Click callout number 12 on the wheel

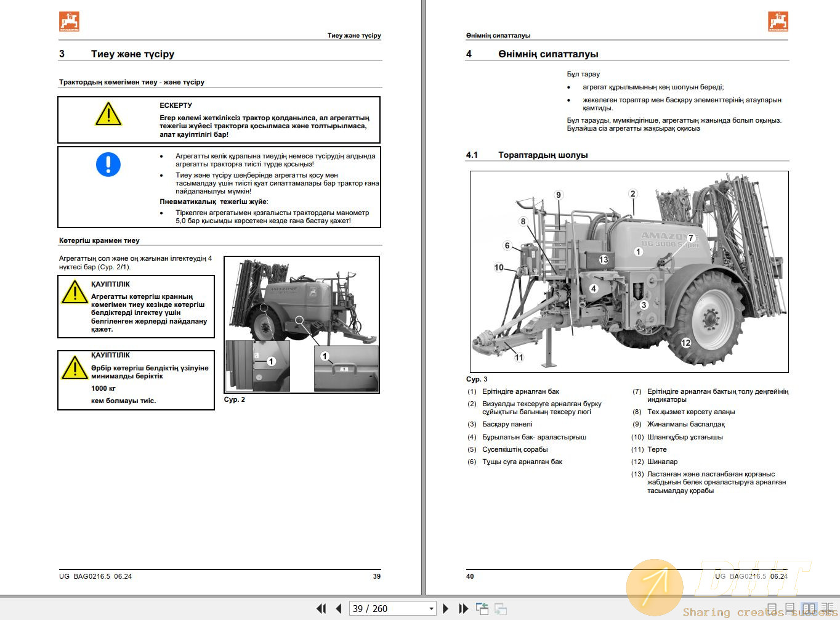[x=686, y=343]
